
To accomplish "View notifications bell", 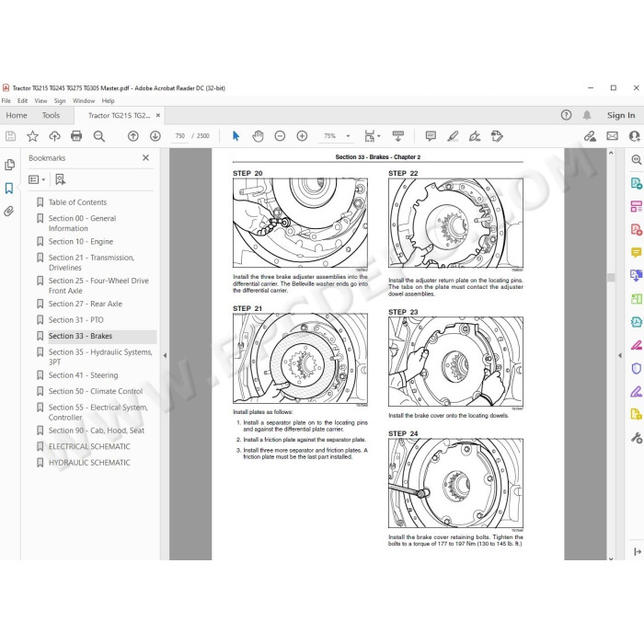I will point(587,115).
